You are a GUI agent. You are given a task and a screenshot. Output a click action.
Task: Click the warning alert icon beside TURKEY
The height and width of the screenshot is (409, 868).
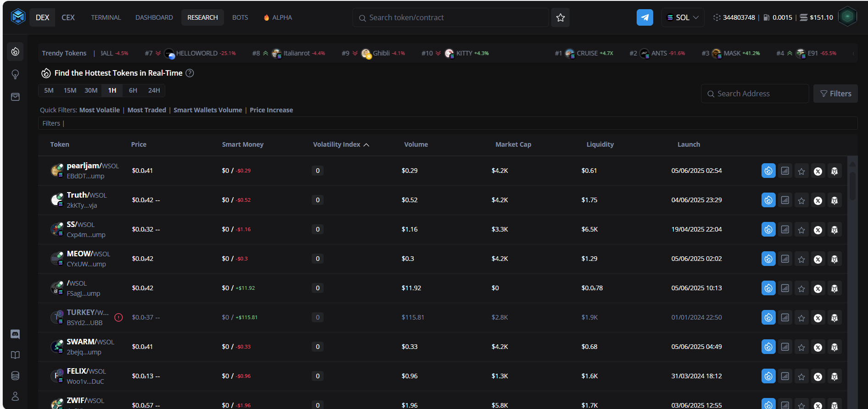tap(118, 317)
